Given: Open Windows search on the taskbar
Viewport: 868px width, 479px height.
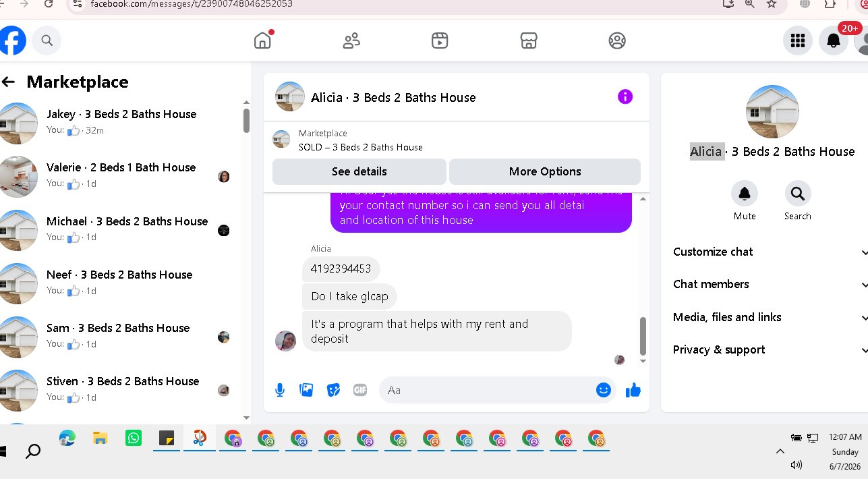Looking at the screenshot, I should click(32, 451).
